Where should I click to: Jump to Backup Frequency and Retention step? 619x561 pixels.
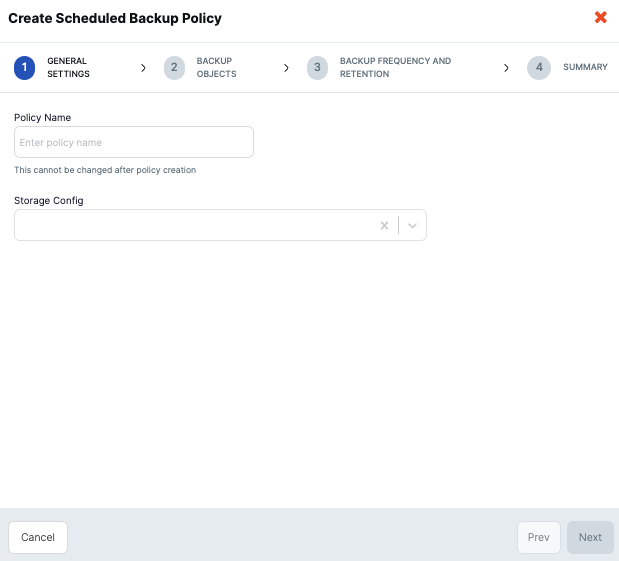pyautogui.click(x=395, y=68)
